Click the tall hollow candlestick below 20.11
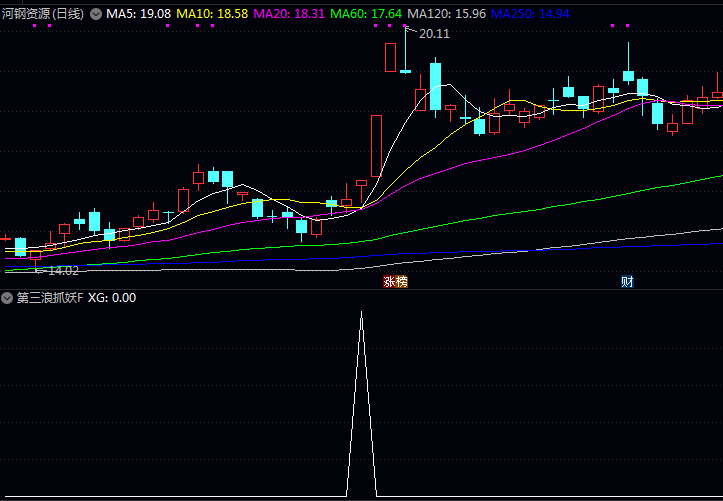Image resolution: width=723 pixels, height=501 pixels. pos(390,57)
